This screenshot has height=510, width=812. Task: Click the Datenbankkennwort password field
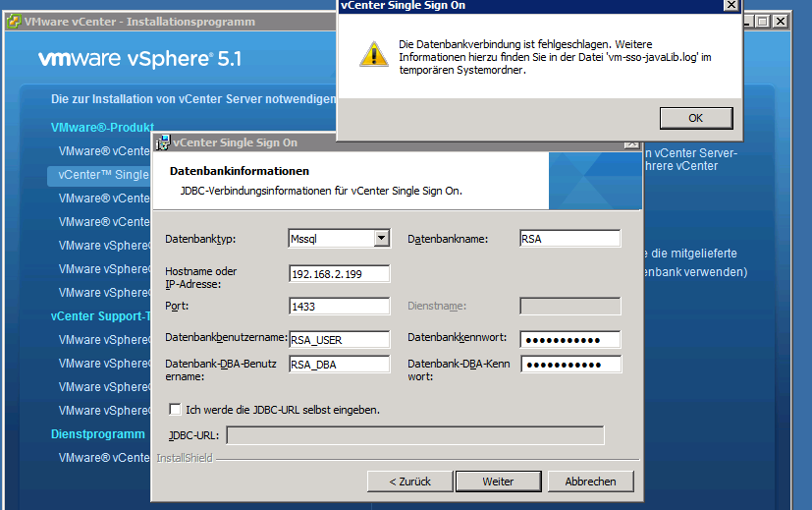click(x=570, y=340)
